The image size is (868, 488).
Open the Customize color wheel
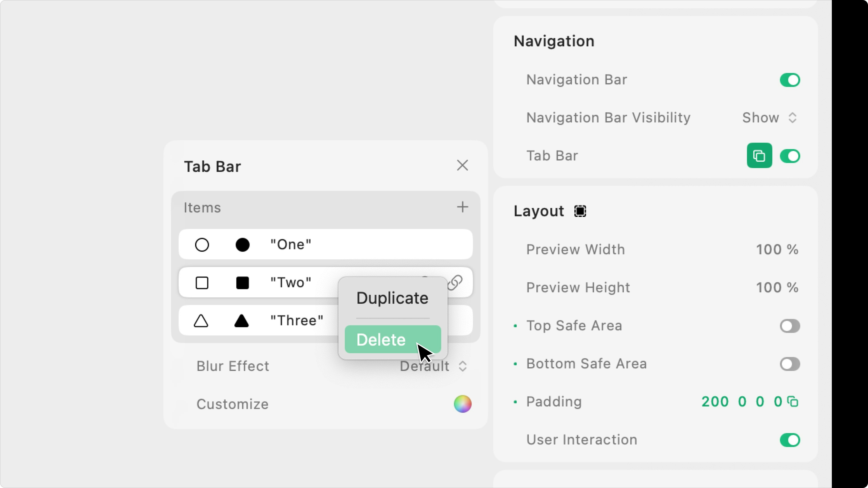pos(462,404)
